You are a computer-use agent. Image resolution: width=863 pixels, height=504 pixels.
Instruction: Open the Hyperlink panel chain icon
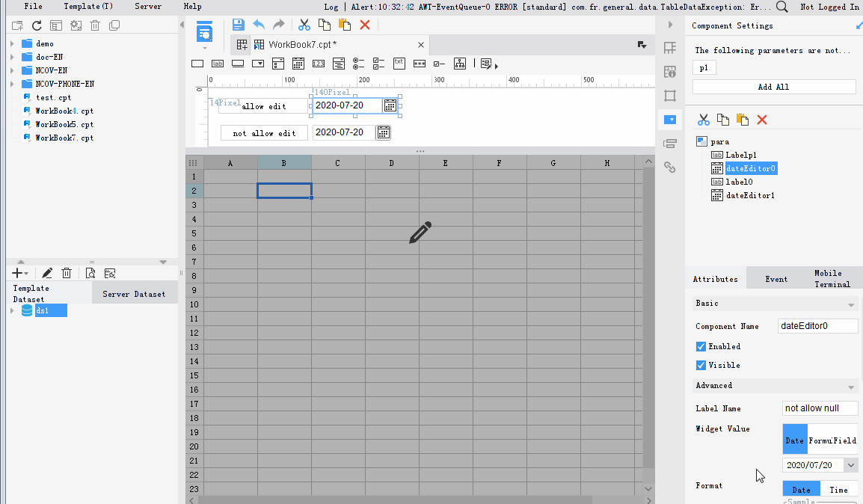(x=670, y=168)
